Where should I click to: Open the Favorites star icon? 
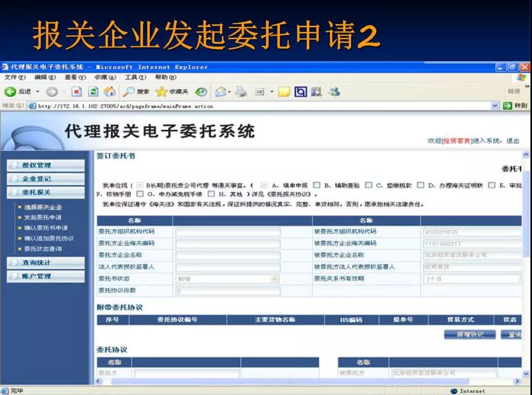tap(161, 91)
